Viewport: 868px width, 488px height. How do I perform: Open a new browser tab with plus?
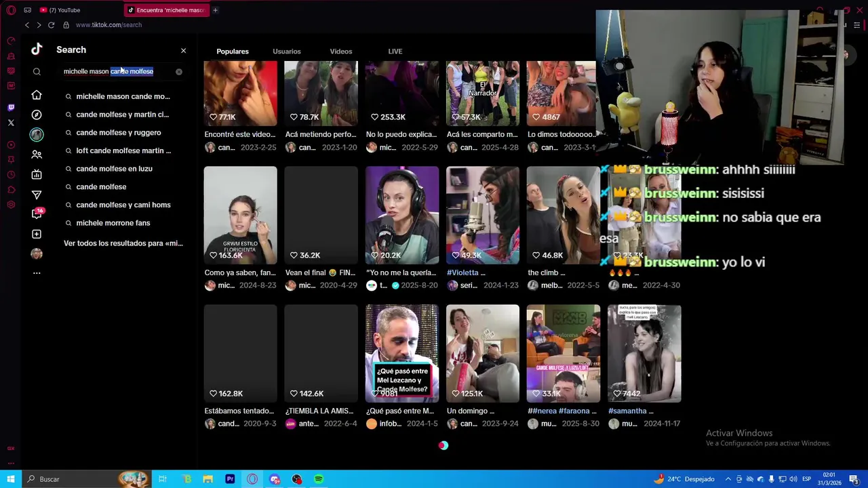pyautogui.click(x=215, y=10)
